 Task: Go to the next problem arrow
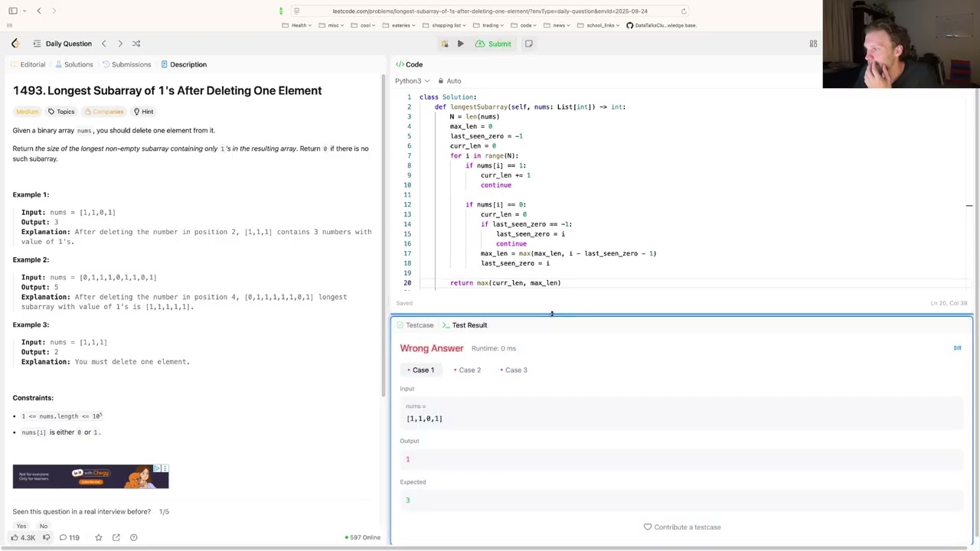[x=120, y=44]
